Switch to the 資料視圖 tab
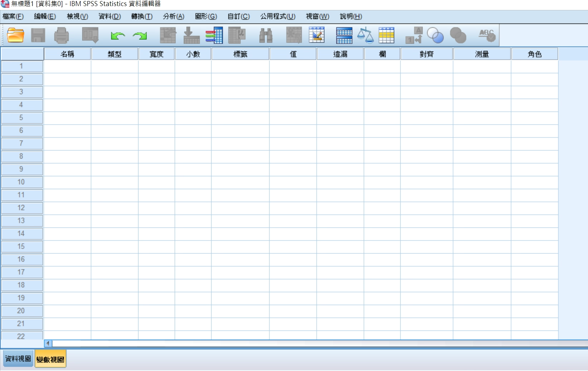This screenshot has width=588, height=371. pos(18,359)
